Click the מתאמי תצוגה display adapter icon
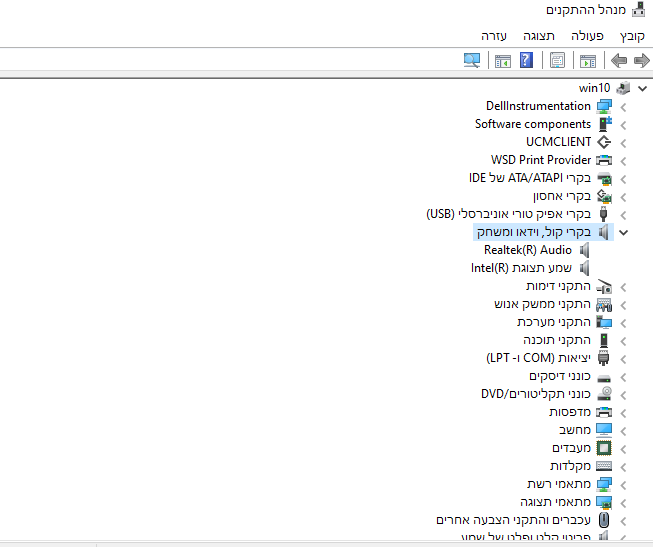653x547 pixels. 604,502
